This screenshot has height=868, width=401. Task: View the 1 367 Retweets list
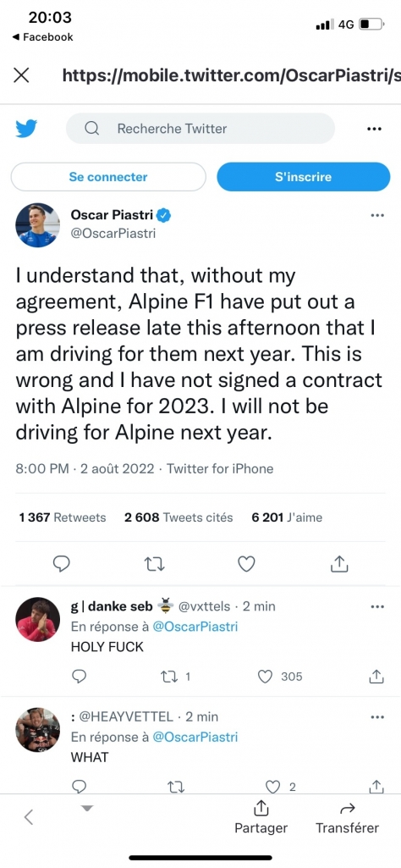pos(62,517)
